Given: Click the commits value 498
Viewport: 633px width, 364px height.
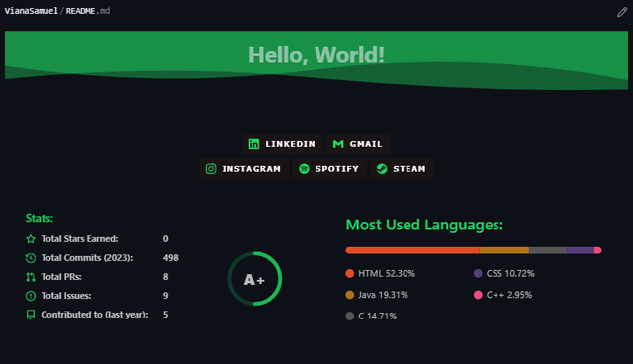Looking at the screenshot, I should coord(171,258).
